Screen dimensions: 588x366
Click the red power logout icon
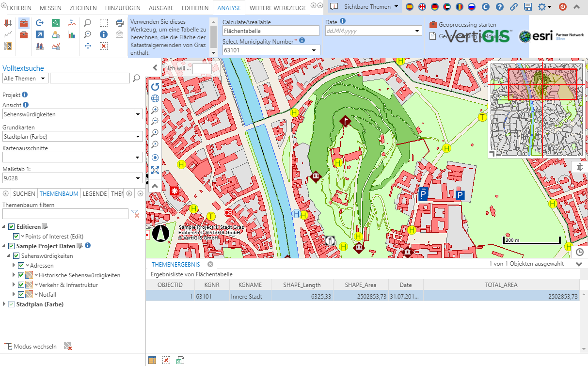click(x=563, y=7)
